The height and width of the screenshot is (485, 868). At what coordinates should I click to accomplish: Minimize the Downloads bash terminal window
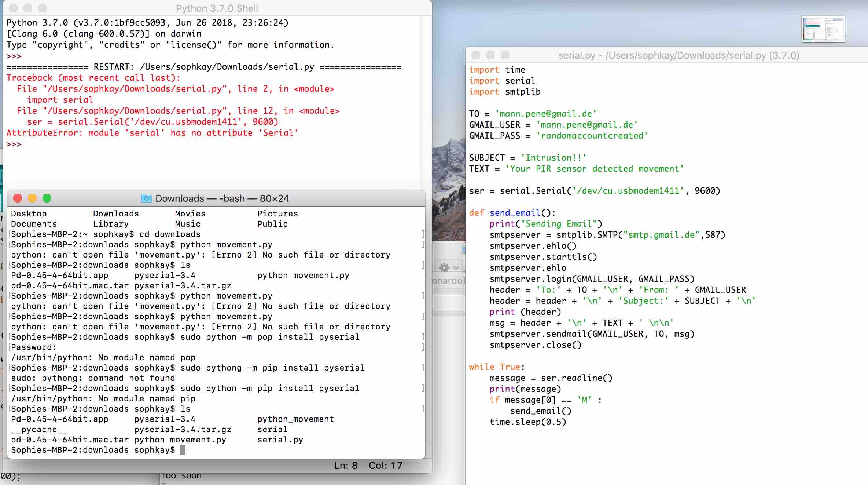[x=32, y=198]
